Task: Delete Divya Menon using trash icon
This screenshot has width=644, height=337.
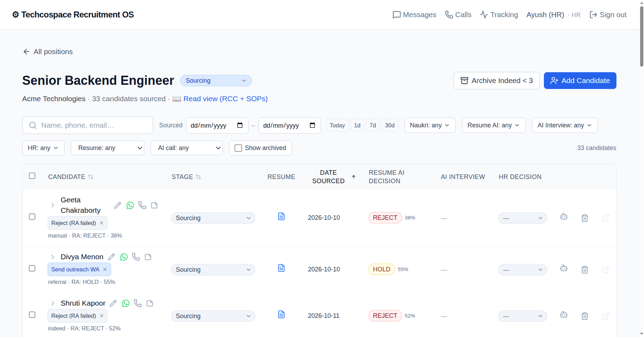Action: pyautogui.click(x=585, y=269)
